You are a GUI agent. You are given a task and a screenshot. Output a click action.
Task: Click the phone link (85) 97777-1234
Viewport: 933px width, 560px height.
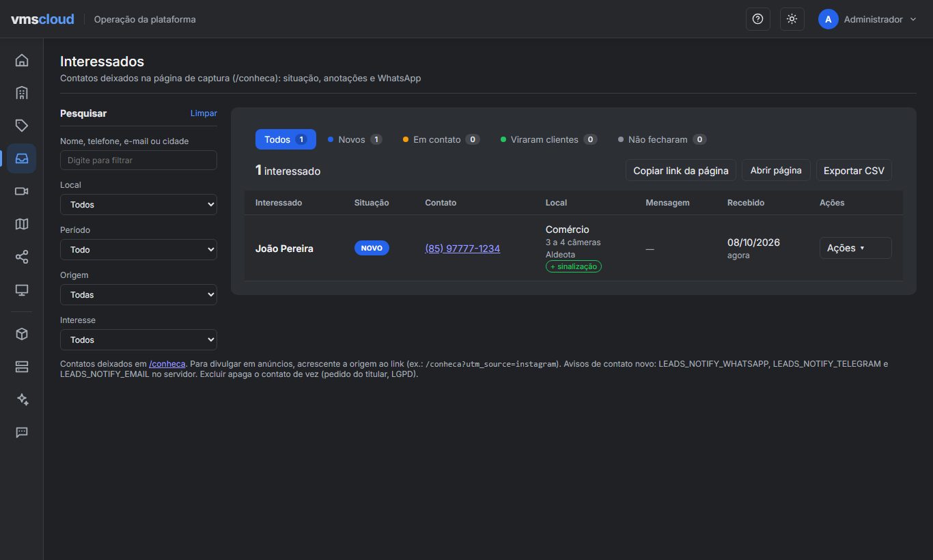tap(462, 249)
